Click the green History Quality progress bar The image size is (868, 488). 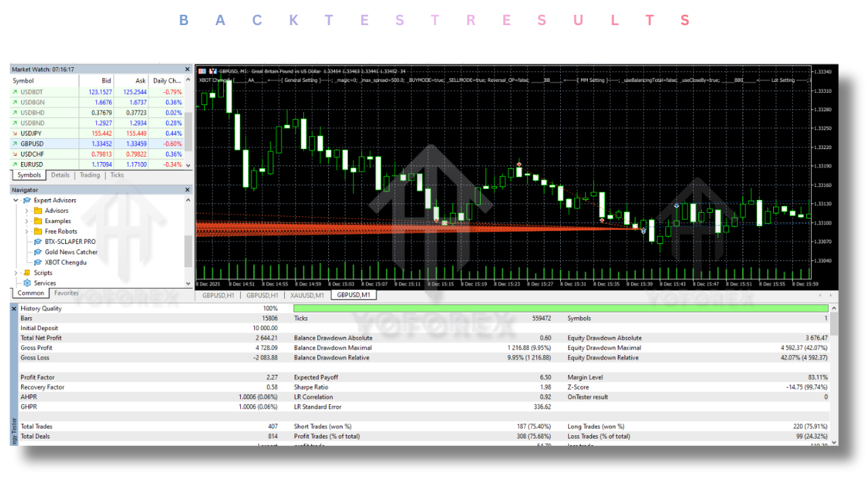pos(560,308)
